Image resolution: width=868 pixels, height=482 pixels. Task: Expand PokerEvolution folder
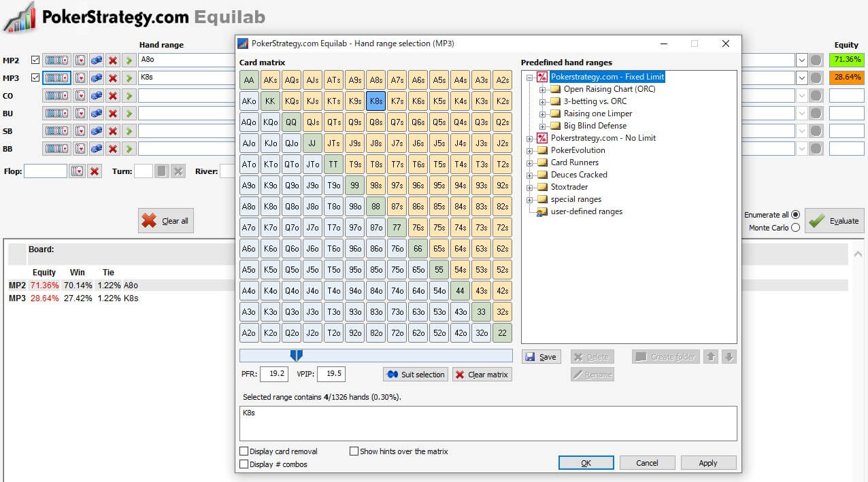(530, 150)
